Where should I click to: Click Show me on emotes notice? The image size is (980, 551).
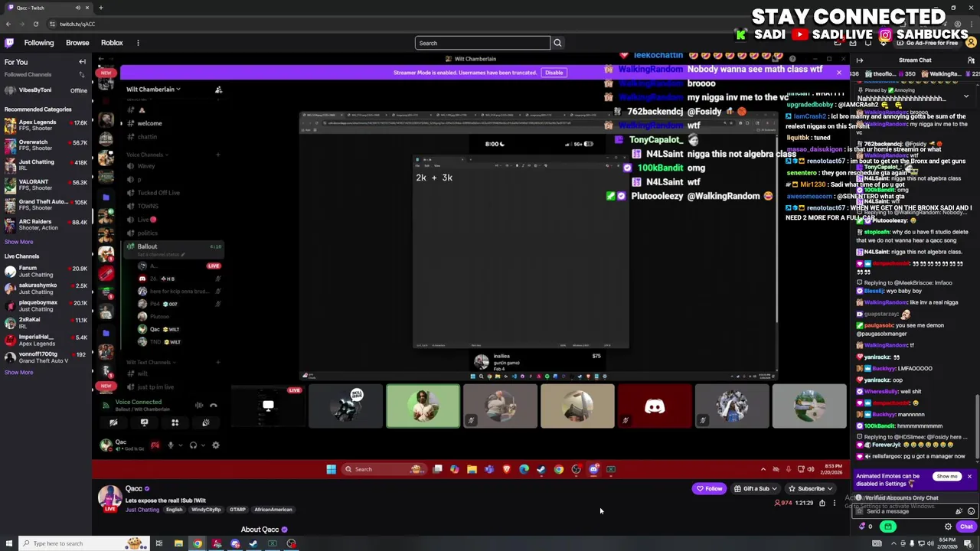(x=947, y=477)
